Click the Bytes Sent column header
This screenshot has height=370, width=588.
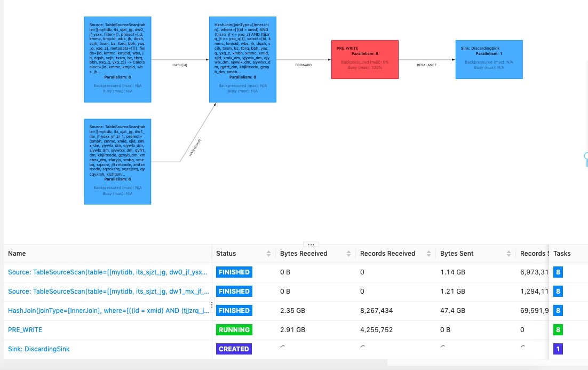pos(457,254)
